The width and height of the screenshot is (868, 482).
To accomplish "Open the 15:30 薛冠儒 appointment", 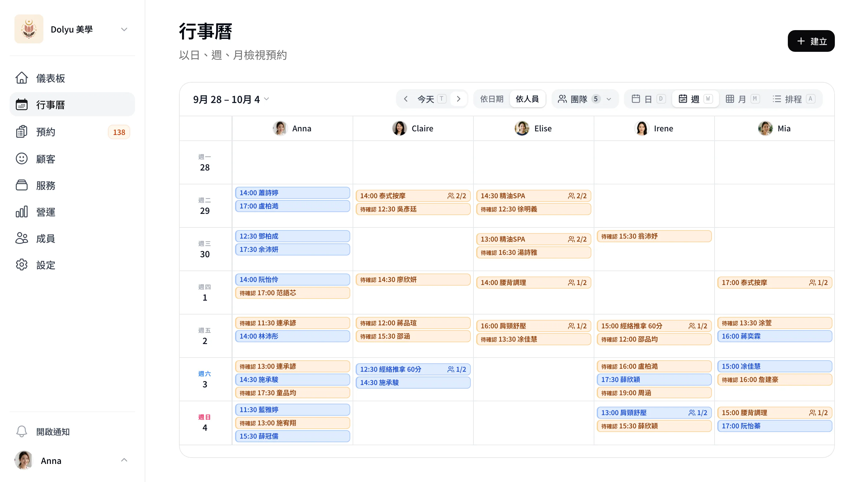I will (x=292, y=436).
